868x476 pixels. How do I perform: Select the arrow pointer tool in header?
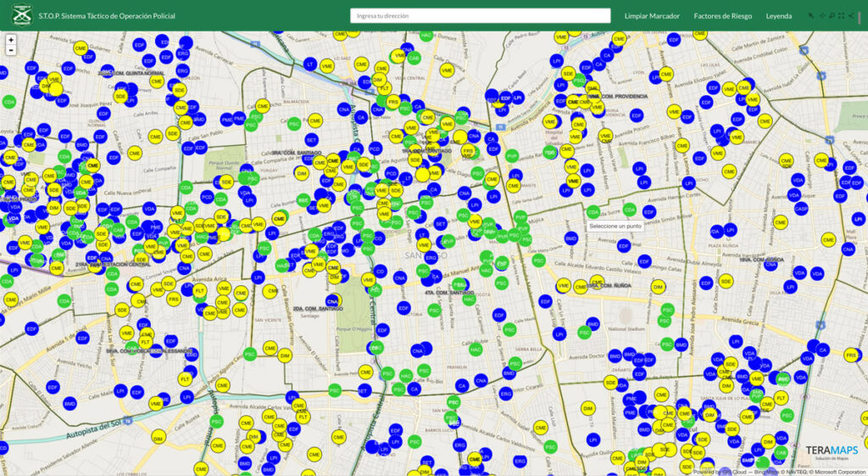pos(811,15)
